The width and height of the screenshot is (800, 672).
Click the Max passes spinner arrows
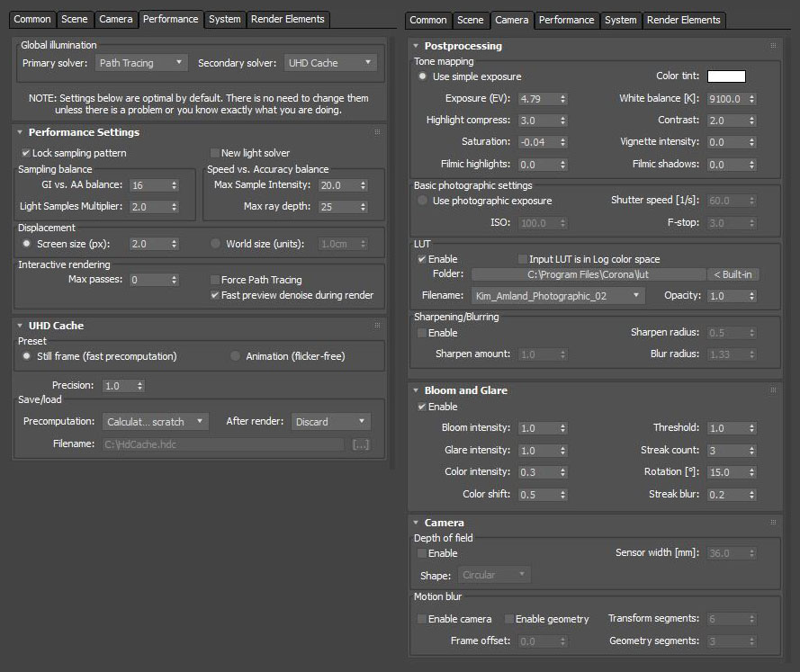pos(174,280)
